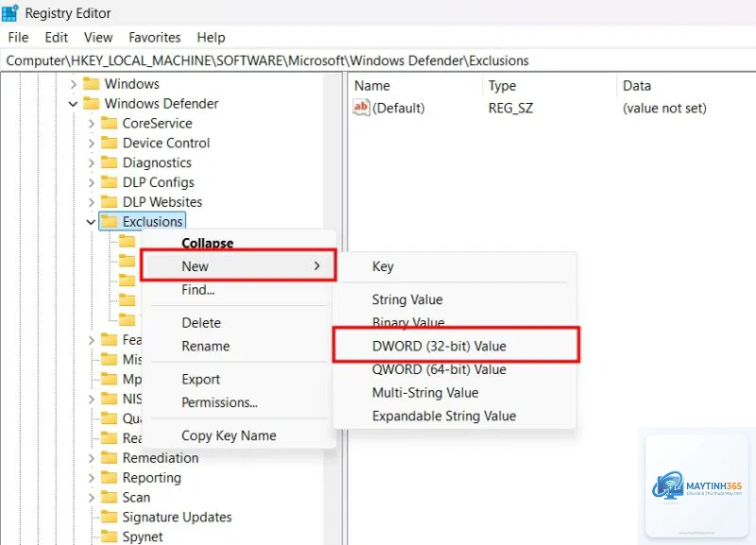756x545 pixels.
Task: Expand the Scan key
Action: click(x=91, y=498)
